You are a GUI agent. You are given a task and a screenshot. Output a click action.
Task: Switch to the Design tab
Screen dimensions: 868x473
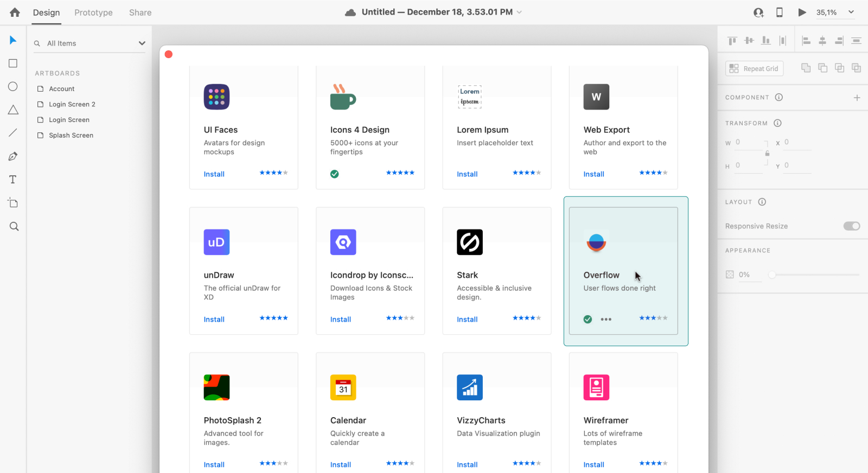click(46, 12)
